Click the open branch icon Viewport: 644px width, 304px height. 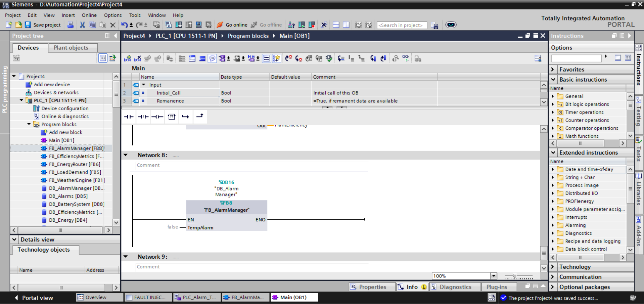click(x=185, y=117)
